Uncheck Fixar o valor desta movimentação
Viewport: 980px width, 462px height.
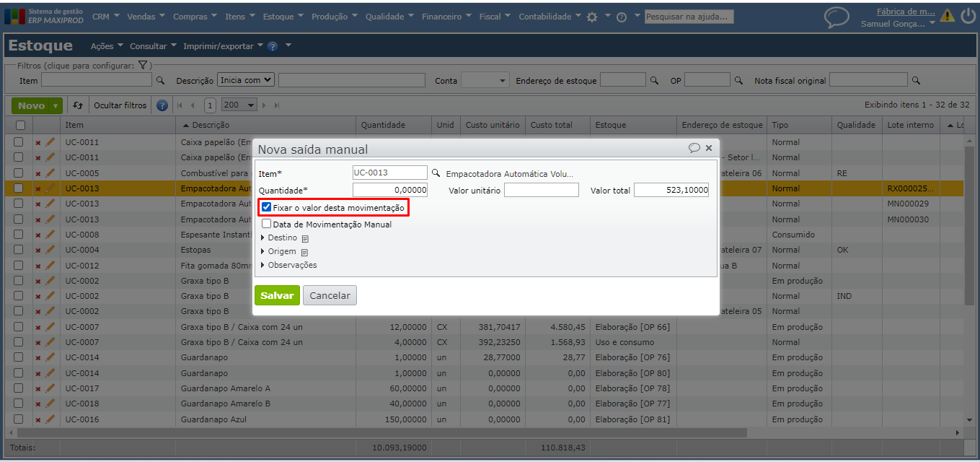point(267,207)
